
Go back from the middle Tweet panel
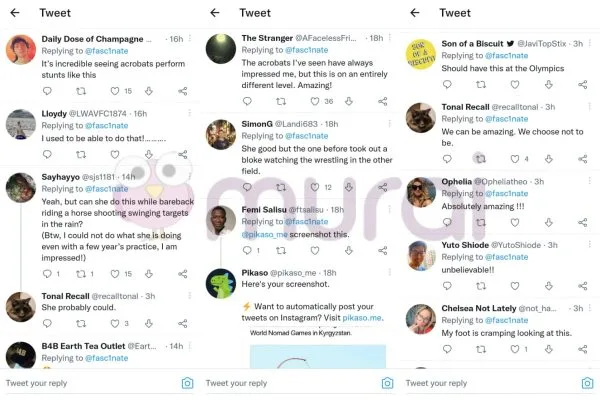tap(215, 13)
